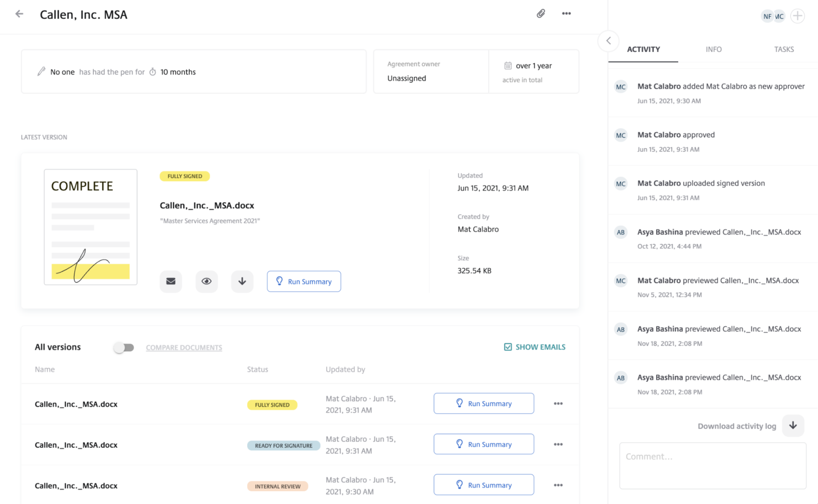Click the email envelope icon for the latest version
Viewport: 818px width, 504px height.
click(x=171, y=281)
